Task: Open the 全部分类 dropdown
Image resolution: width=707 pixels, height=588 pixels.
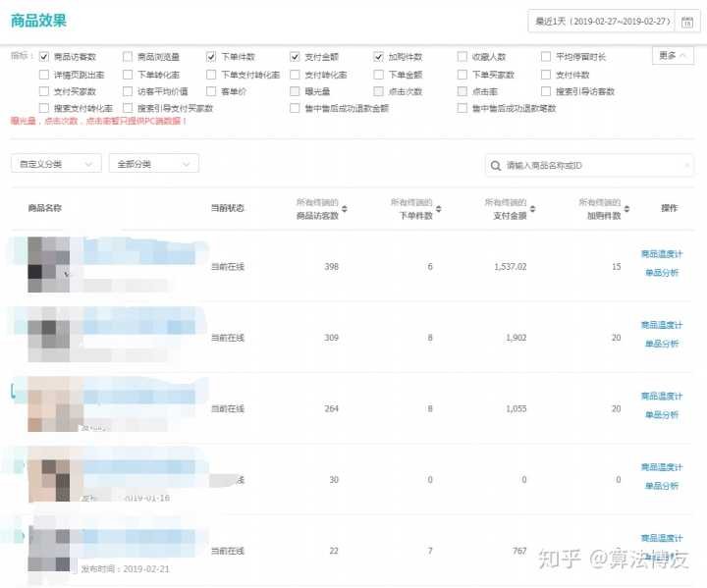Action: [x=154, y=164]
